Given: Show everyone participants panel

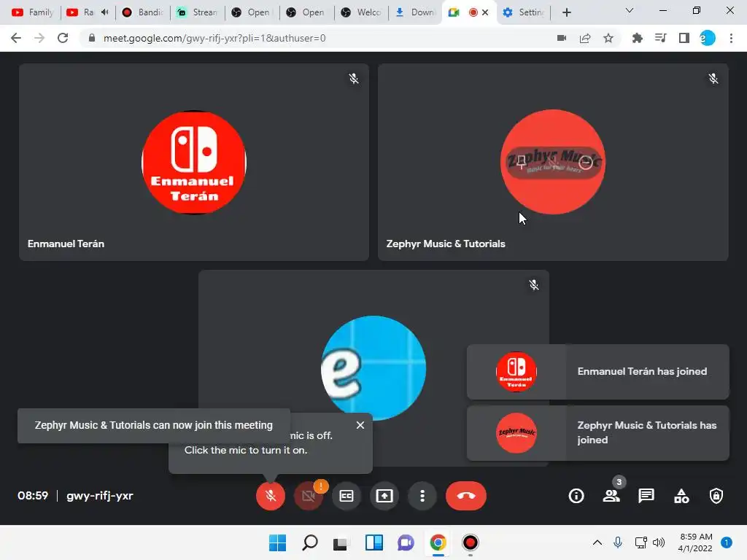Looking at the screenshot, I should [611, 496].
